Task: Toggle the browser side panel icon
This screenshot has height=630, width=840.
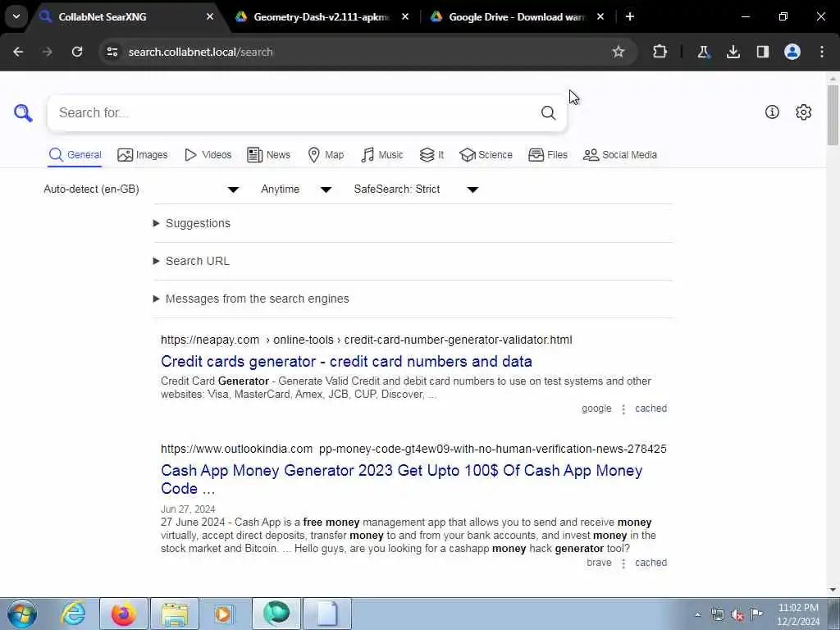Action: pos(762,52)
